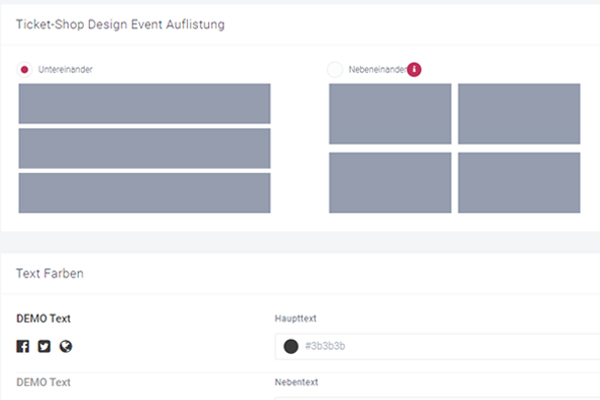600x400 pixels.
Task: Select the Nebeneinander radio button
Action: tap(335, 69)
